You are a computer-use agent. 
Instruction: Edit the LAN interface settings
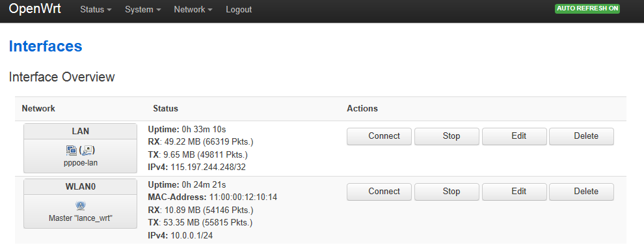tap(514, 136)
